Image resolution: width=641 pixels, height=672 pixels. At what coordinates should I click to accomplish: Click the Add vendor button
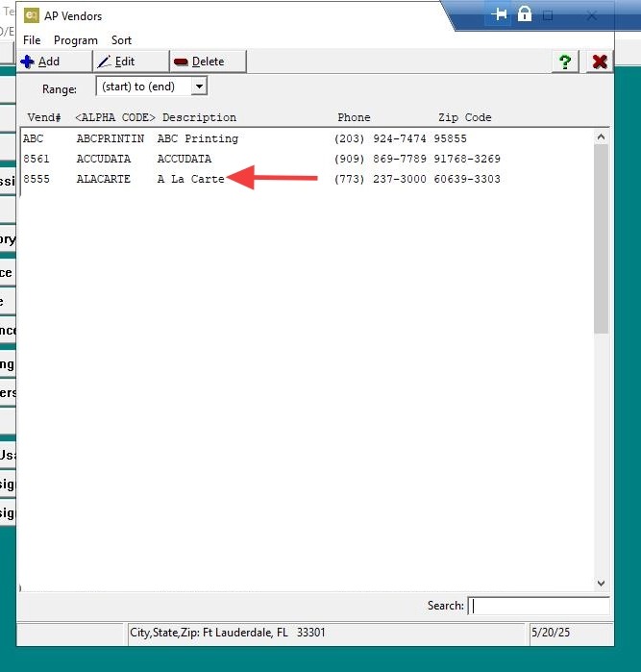pos(55,62)
